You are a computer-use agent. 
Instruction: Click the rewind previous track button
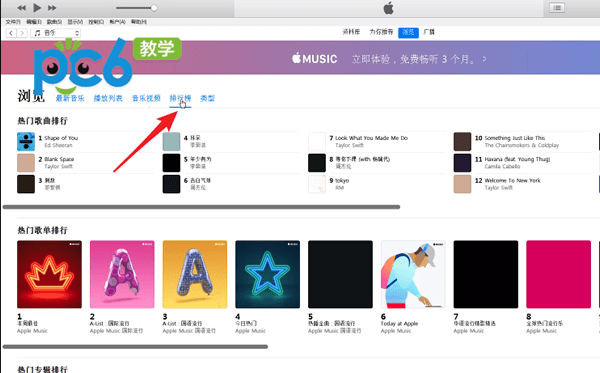click(x=22, y=8)
